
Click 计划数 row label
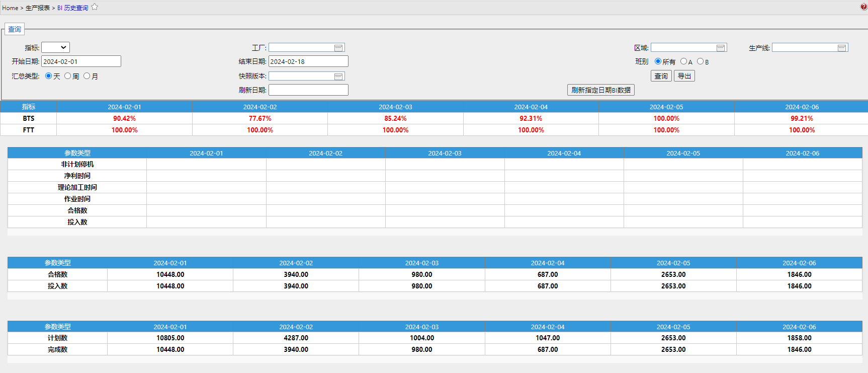point(58,338)
